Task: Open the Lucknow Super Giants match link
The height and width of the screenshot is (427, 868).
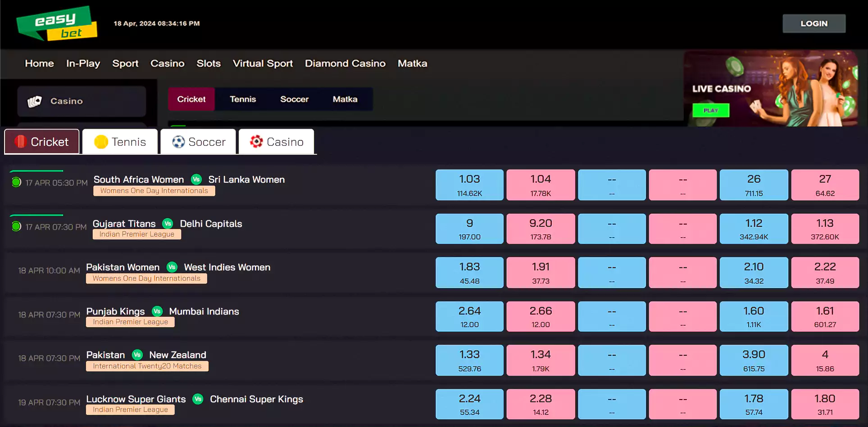Action: click(136, 399)
